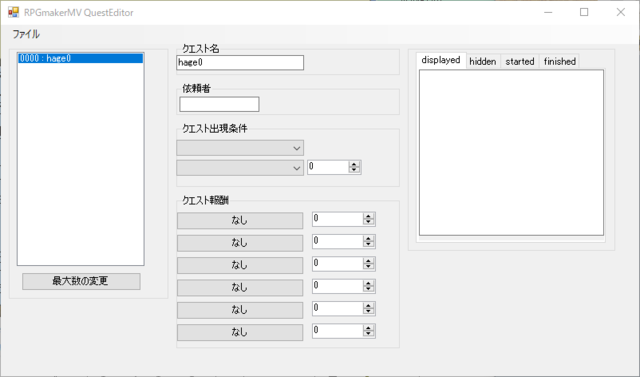The image size is (640, 377).
Task: Decrease the second reward quantity spinner
Action: point(368,244)
